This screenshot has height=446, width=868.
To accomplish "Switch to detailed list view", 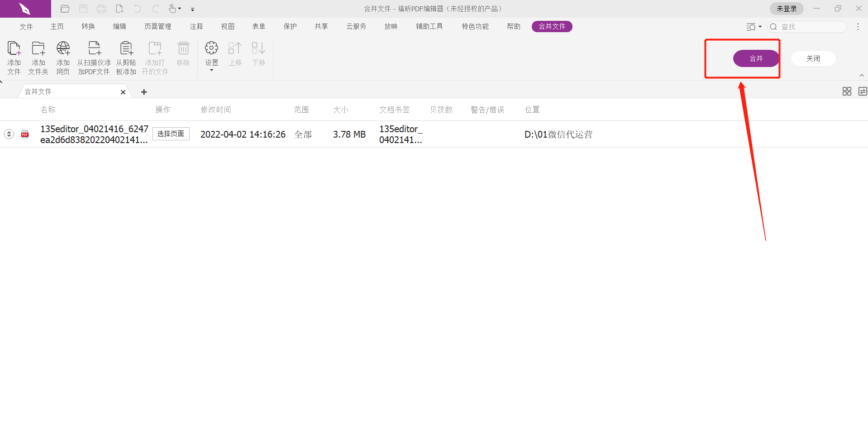I will point(862,91).
